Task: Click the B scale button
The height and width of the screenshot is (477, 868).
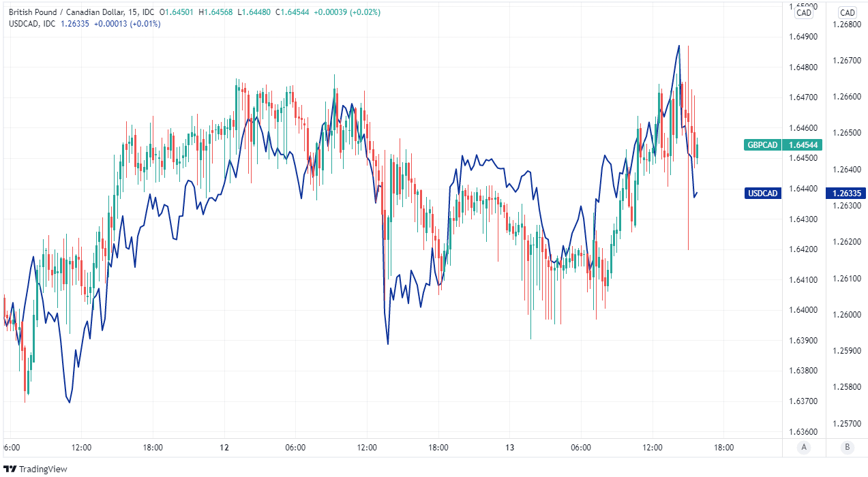Action: pyautogui.click(x=848, y=448)
